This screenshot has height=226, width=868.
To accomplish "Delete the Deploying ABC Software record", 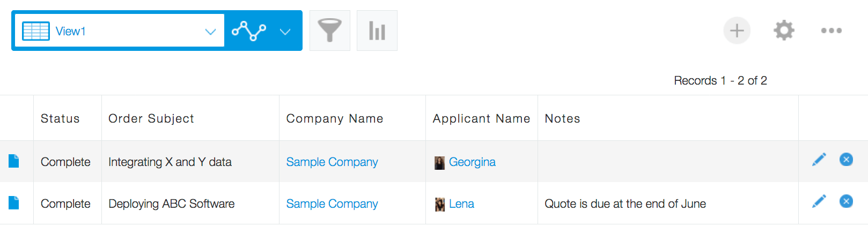I will [846, 201].
